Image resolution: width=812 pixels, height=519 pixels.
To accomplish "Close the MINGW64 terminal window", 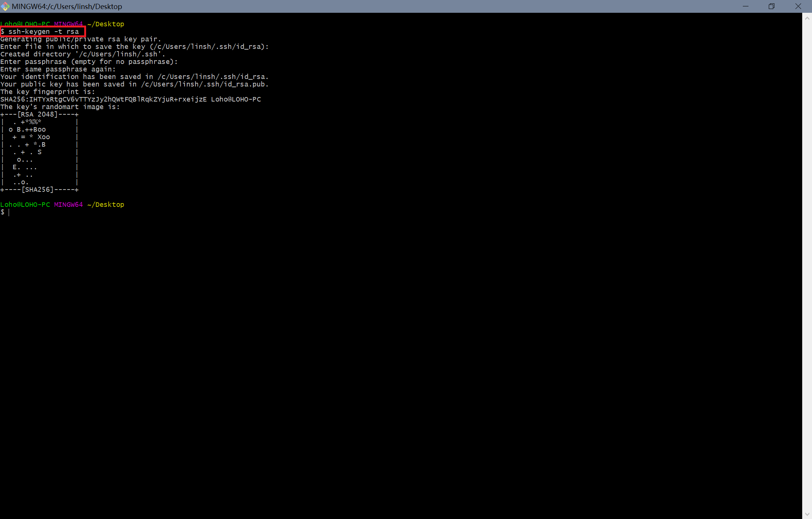I will click(x=798, y=6).
